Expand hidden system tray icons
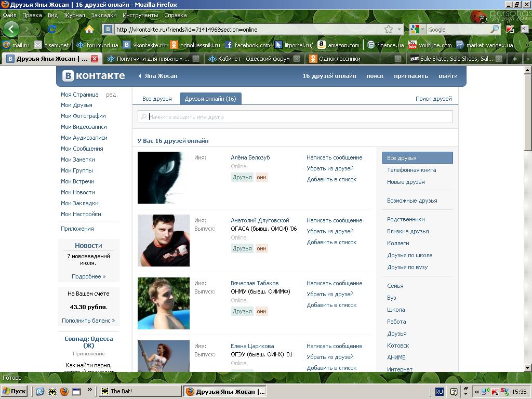 477,392
